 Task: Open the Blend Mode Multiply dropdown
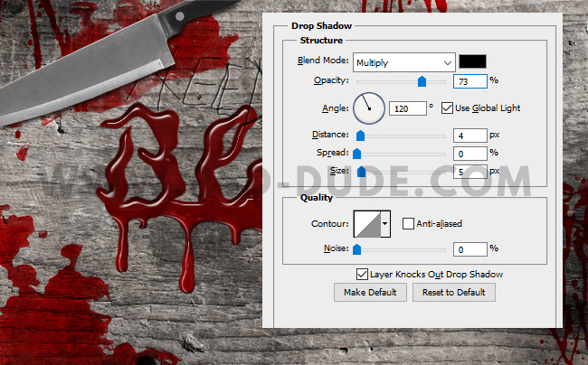pyautogui.click(x=403, y=62)
